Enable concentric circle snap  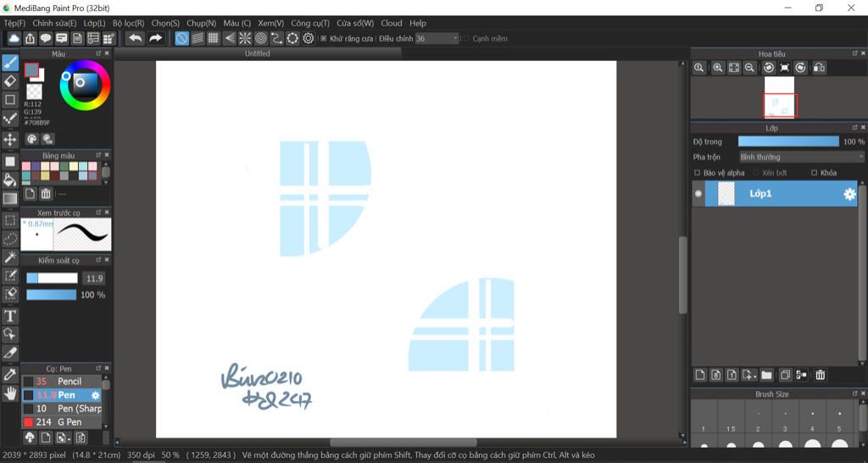(x=261, y=38)
